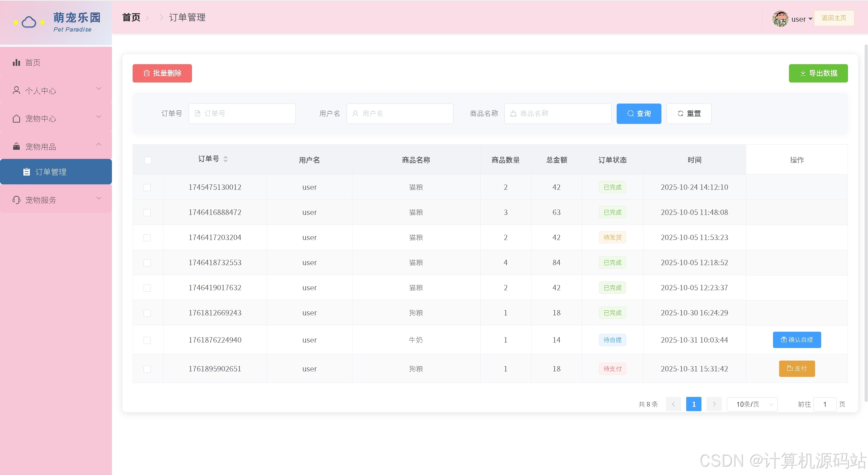Sort by 订单号 using sort arrows
Screen dimensions: 868x475
click(226, 159)
